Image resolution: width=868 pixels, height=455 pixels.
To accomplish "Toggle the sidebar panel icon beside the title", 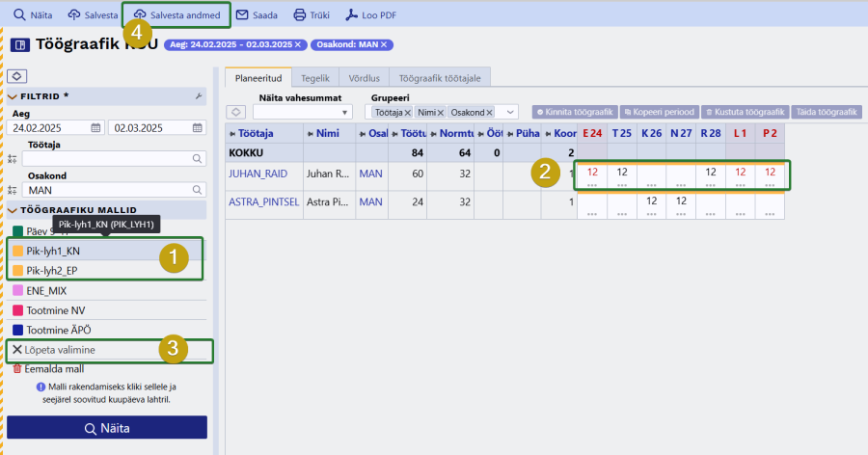I will pyautogui.click(x=20, y=45).
